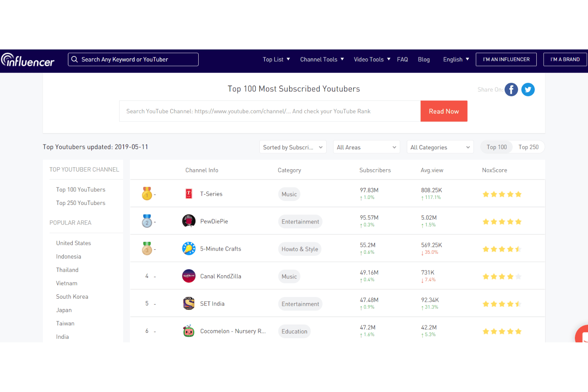Open South Korea popular area link
The image size is (588, 392).
[x=72, y=297]
